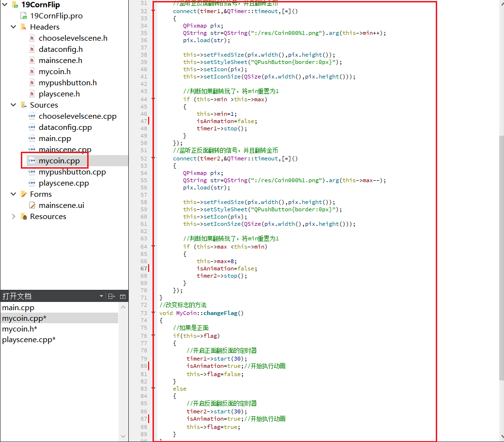
Task: Collapse the 19CornFlip project node
Action: point(5,4)
